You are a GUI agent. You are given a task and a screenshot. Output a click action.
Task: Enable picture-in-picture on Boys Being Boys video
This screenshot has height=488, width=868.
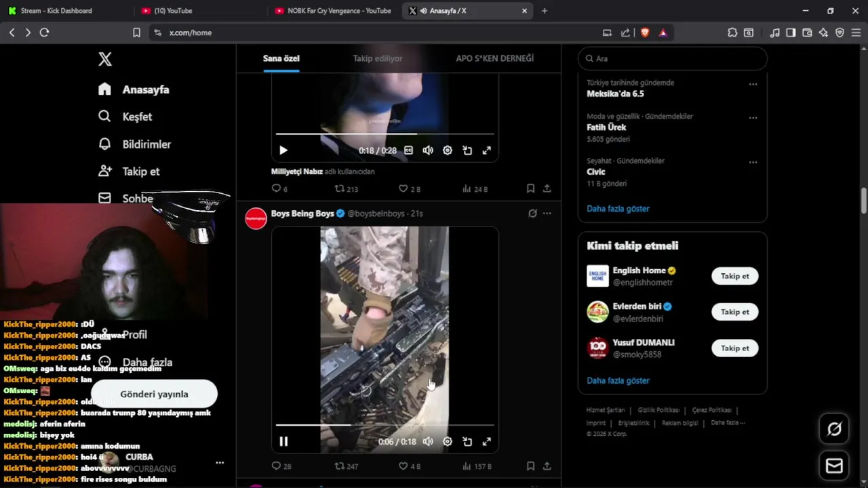point(467,441)
